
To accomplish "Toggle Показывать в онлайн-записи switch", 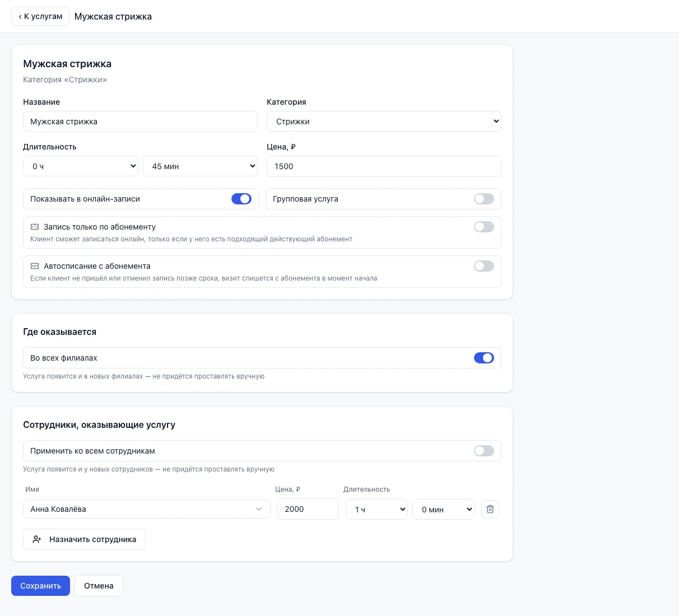I will tap(241, 199).
